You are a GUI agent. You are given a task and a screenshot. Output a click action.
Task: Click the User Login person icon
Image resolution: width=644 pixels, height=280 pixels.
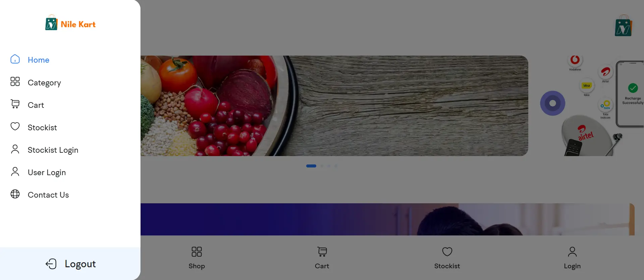pyautogui.click(x=15, y=171)
